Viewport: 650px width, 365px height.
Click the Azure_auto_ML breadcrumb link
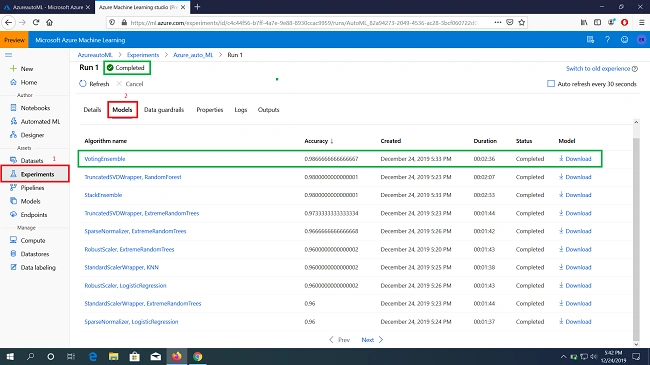[193, 55]
